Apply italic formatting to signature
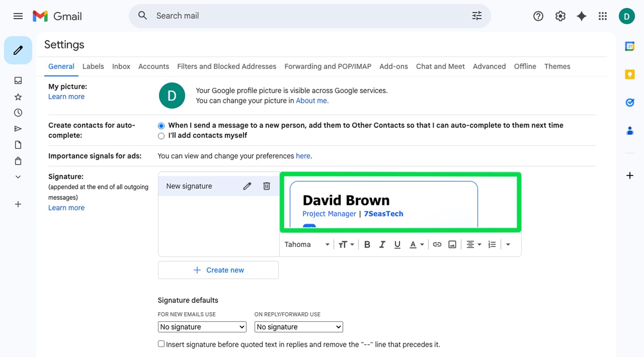The image size is (644, 357). click(382, 244)
